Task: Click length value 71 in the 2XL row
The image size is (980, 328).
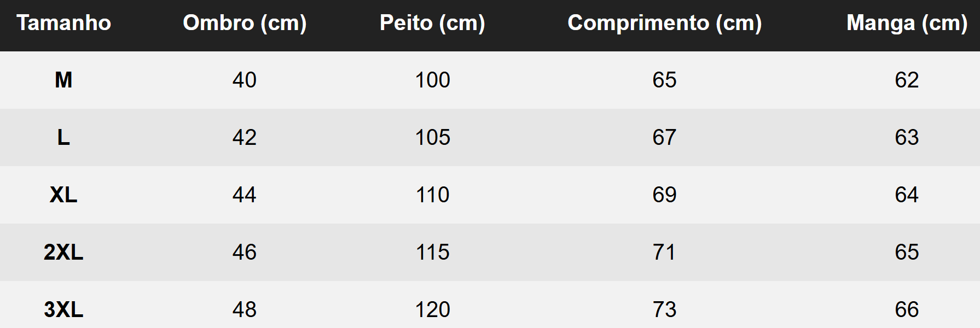Action: coord(664,253)
